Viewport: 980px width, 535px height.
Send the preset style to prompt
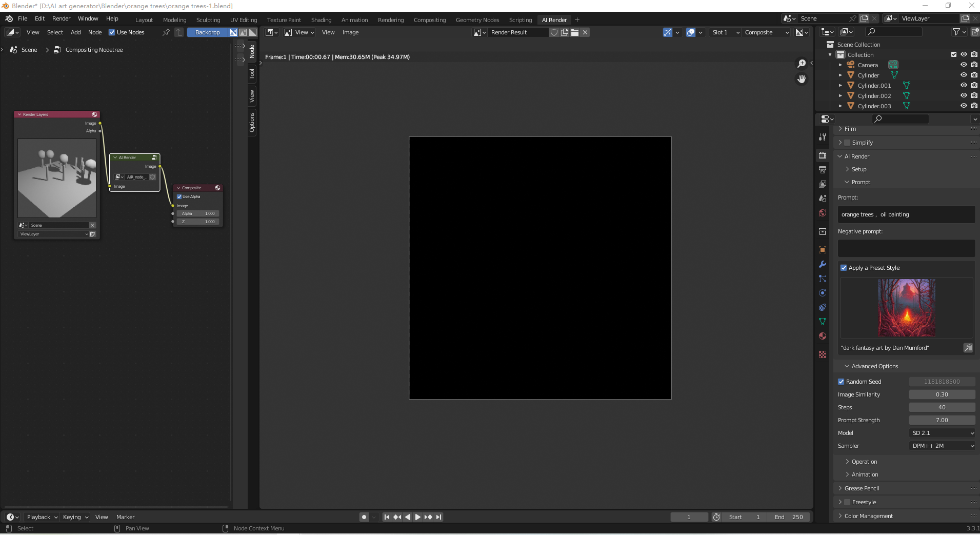pos(968,348)
